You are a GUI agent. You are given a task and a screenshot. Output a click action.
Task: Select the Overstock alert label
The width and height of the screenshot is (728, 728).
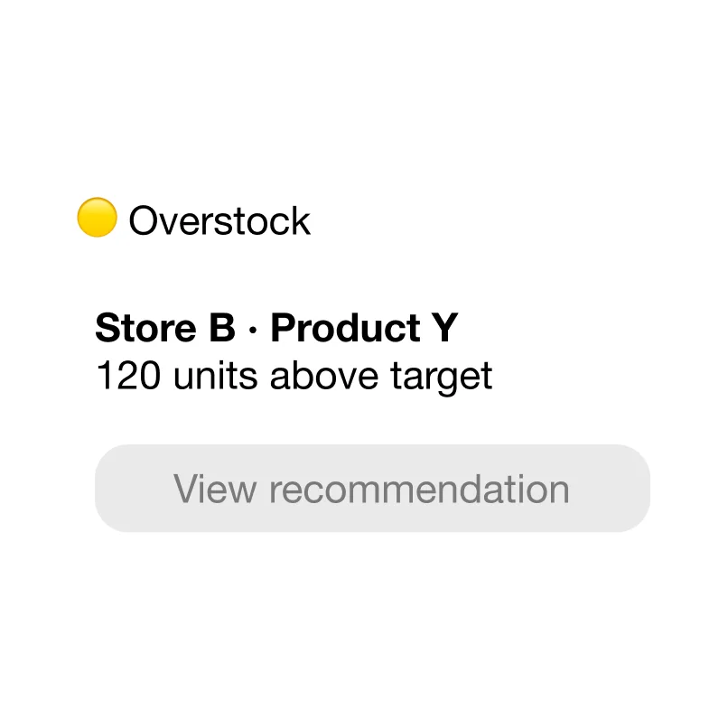219,220
